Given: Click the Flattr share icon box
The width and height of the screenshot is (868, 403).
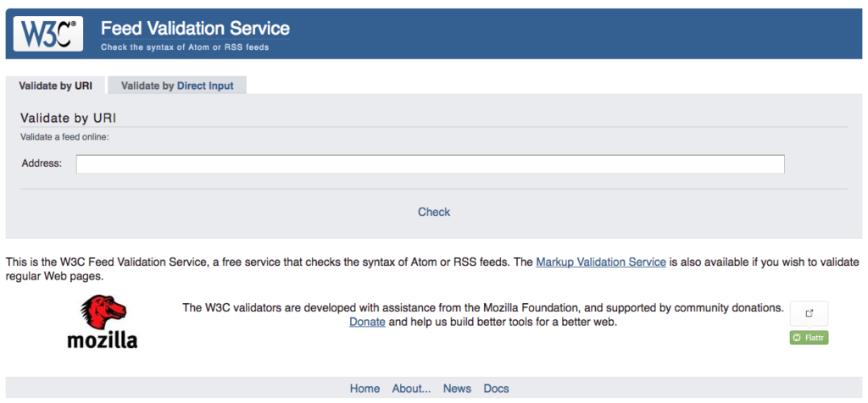Looking at the screenshot, I should pyautogui.click(x=809, y=313).
